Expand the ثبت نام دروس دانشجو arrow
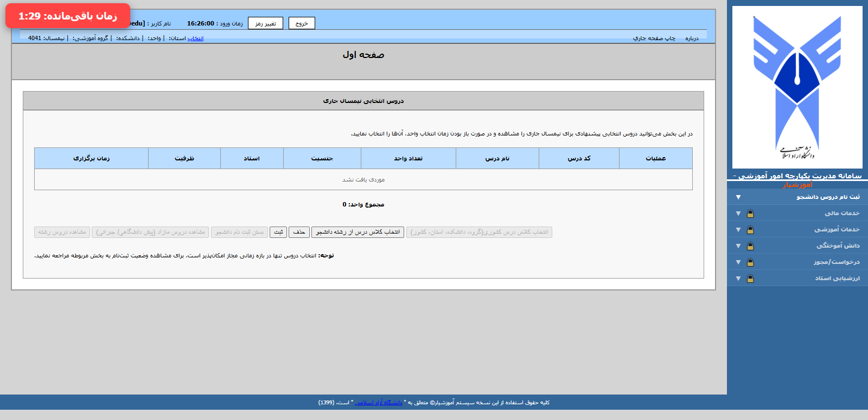The image size is (868, 420). (x=738, y=197)
